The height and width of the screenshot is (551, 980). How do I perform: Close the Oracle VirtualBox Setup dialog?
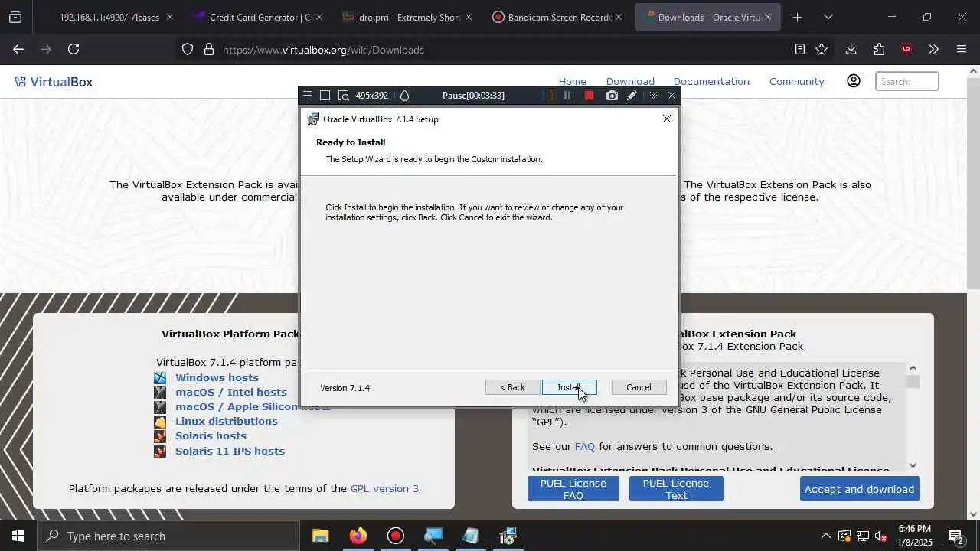tap(666, 119)
